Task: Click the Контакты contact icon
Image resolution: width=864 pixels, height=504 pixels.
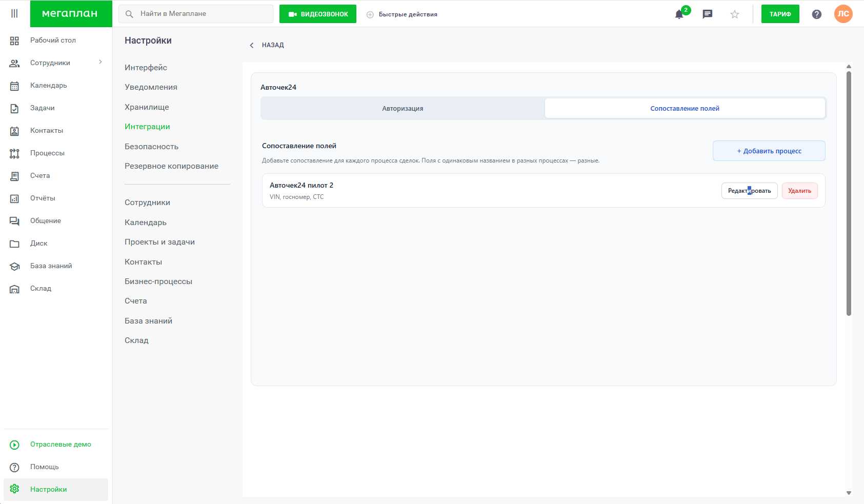Action: (x=14, y=131)
